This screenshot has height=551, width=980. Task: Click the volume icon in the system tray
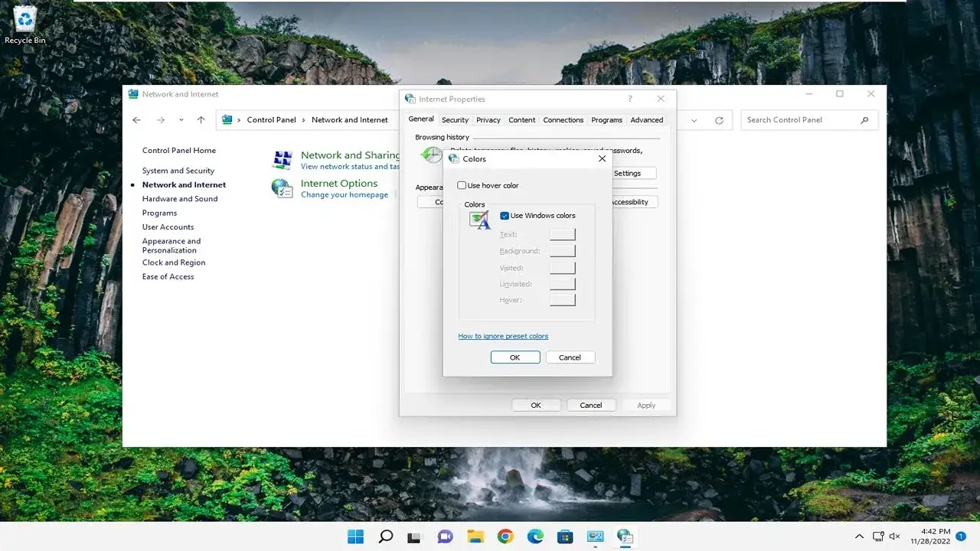pyautogui.click(x=894, y=536)
